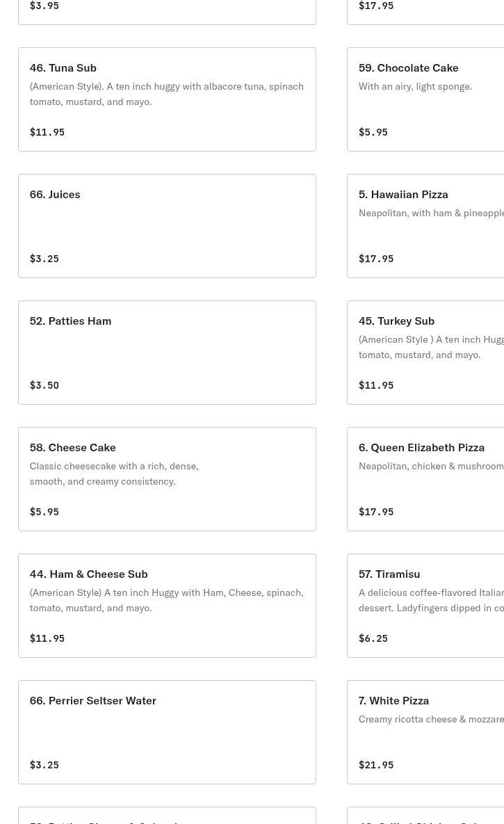Click the 66. Juices item card
Viewport: 504px width, 824px height.
167,225
